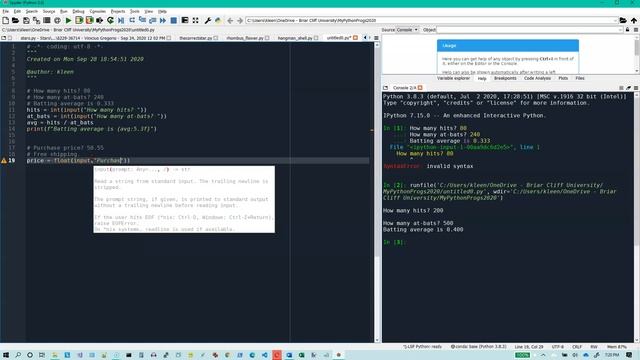Switch to the Code Analysis tab
The image size is (640, 360).
(537, 78)
